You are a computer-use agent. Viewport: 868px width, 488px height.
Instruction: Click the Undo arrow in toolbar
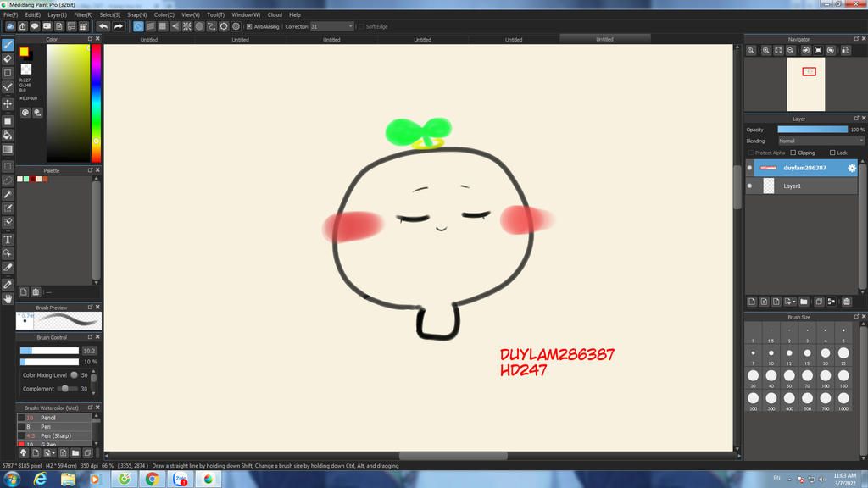point(103,26)
